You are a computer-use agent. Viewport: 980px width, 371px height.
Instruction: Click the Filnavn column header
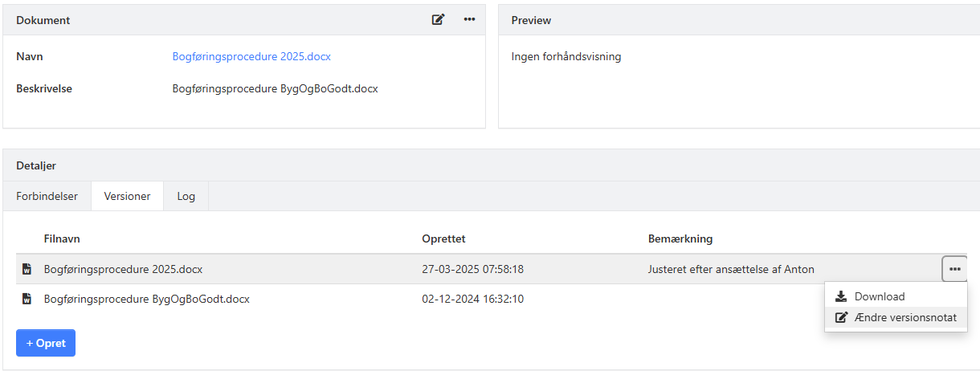(62, 238)
